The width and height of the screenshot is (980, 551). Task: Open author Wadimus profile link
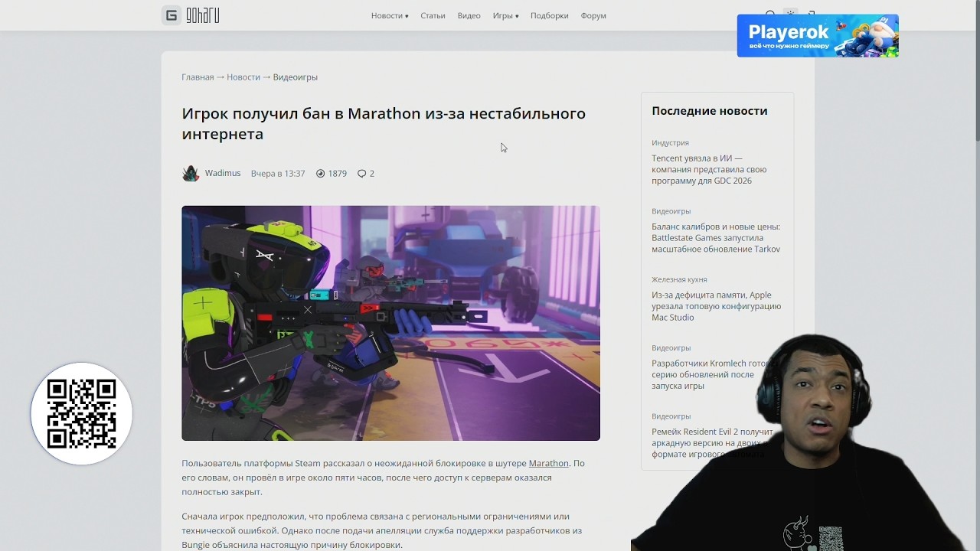(x=223, y=174)
